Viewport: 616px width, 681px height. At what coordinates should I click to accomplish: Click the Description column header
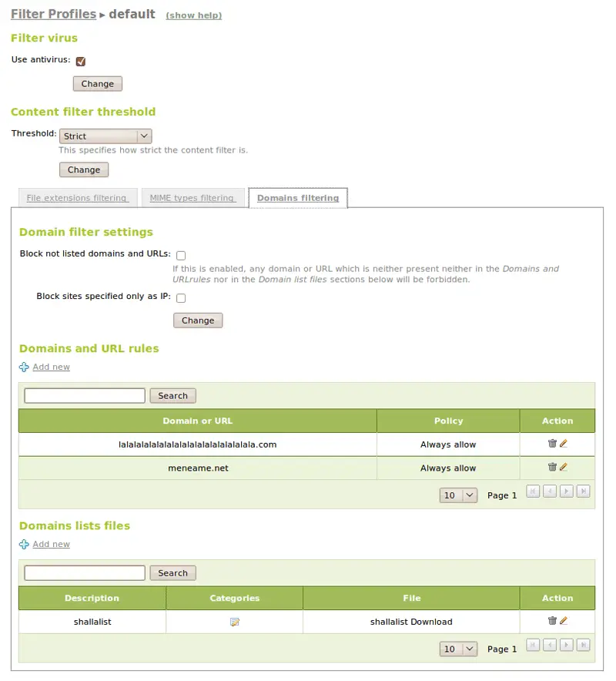[92, 598]
